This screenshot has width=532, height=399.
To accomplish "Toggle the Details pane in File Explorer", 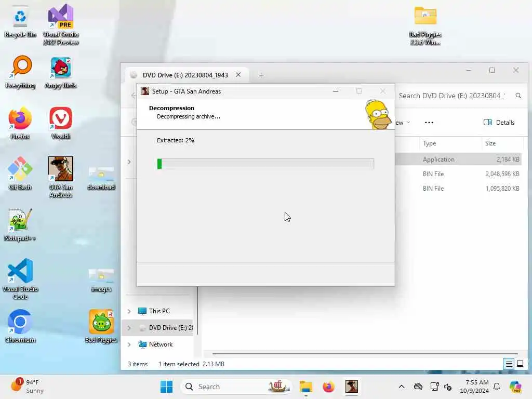I will coord(499,123).
